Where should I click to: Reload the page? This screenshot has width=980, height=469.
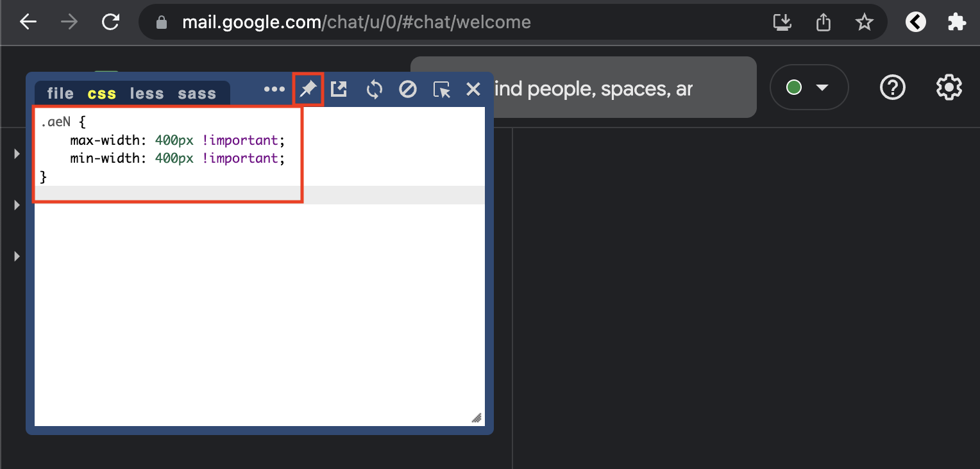tap(110, 21)
